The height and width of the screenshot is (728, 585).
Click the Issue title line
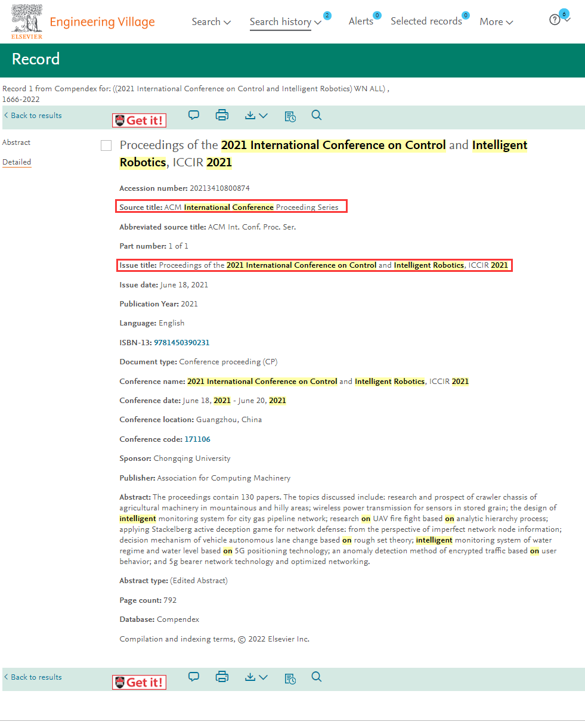[314, 265]
